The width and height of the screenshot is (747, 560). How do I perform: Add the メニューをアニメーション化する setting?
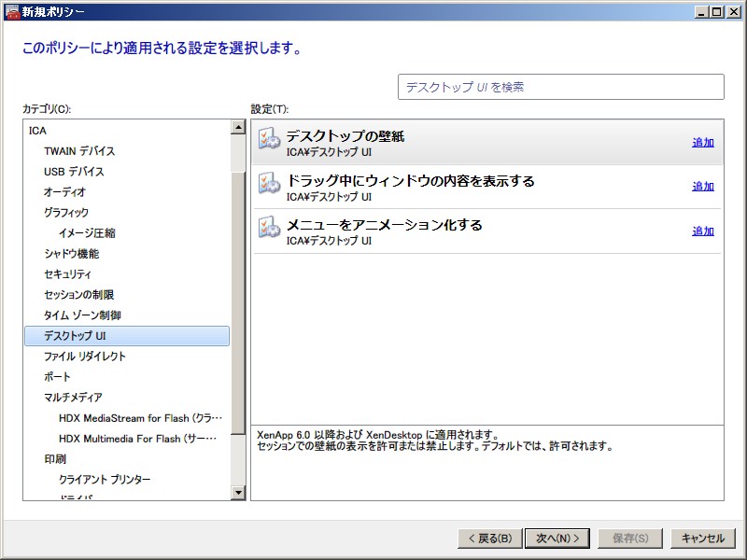[702, 231]
